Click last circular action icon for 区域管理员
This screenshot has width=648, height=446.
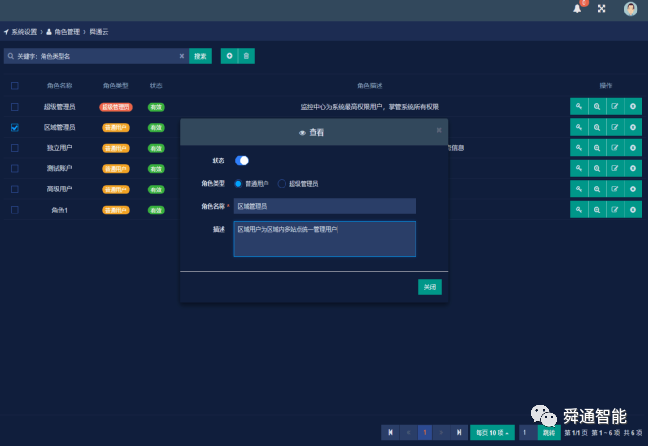[x=633, y=127]
